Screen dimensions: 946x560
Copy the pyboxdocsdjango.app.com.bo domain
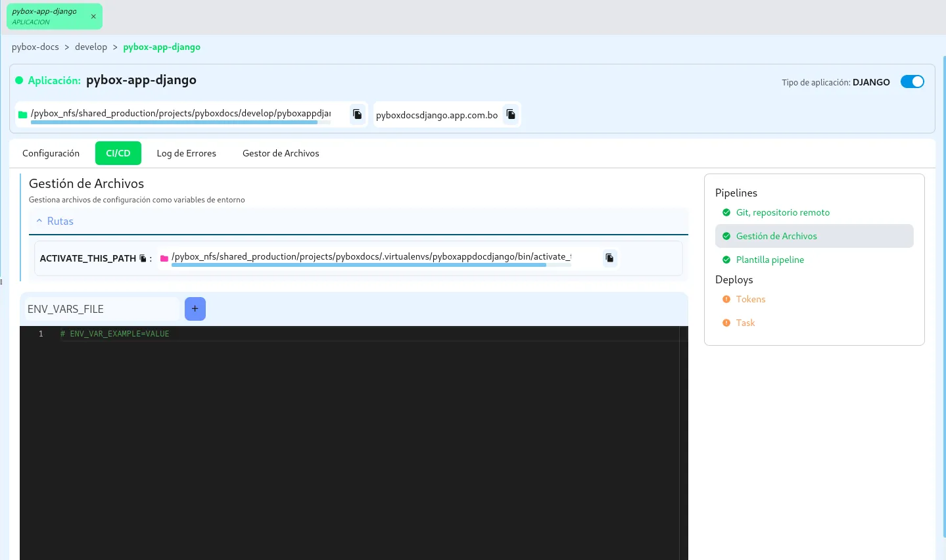pyautogui.click(x=511, y=114)
